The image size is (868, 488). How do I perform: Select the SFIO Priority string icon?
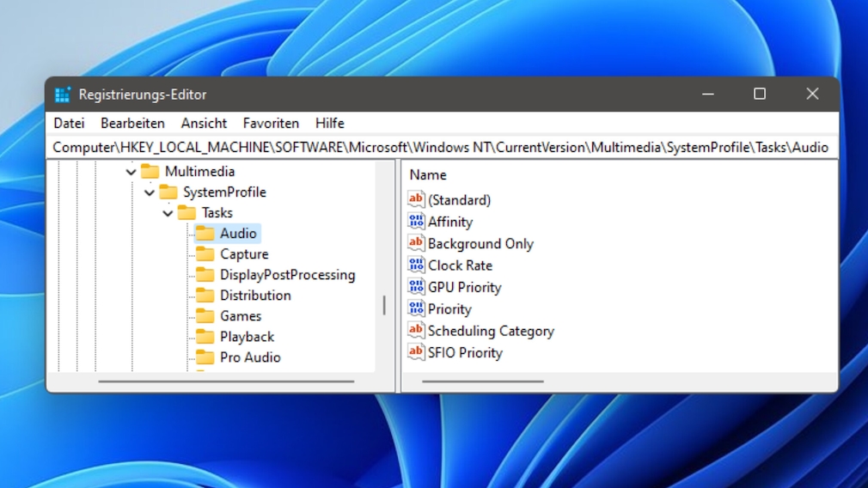pos(416,352)
